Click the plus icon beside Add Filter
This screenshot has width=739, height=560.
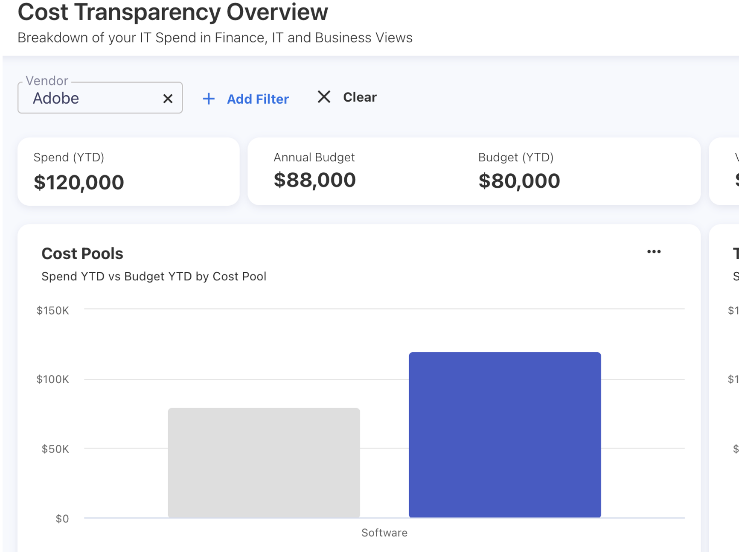click(209, 99)
